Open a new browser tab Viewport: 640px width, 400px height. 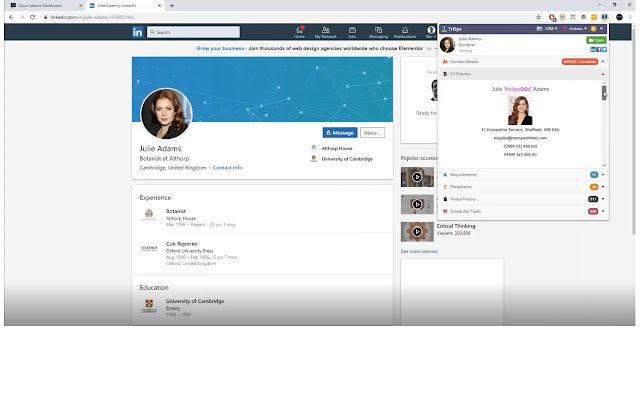click(172, 6)
